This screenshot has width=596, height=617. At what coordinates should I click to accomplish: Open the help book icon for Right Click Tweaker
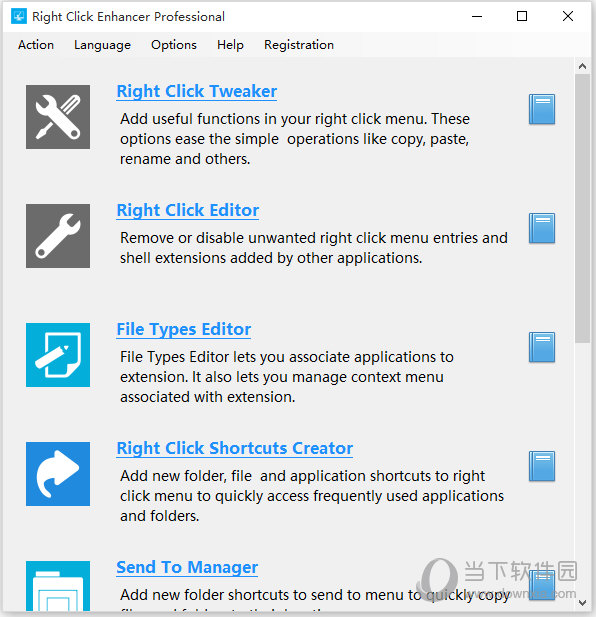click(542, 109)
